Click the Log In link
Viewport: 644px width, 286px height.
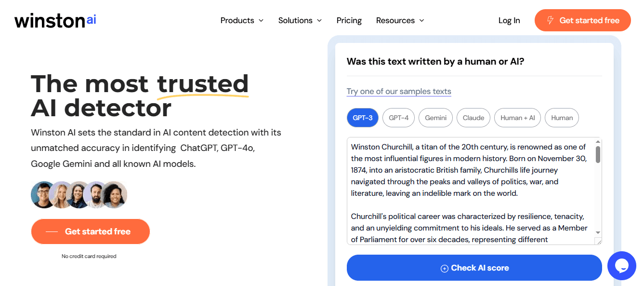pyautogui.click(x=509, y=20)
